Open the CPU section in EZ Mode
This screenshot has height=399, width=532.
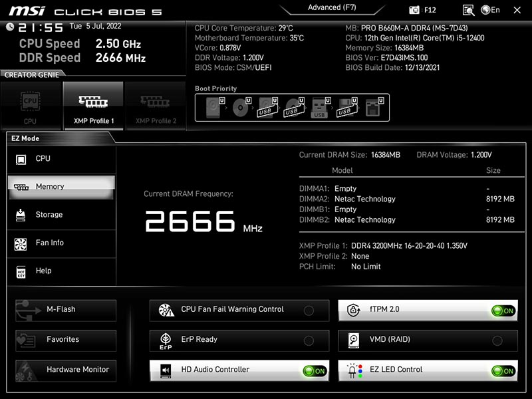(61, 159)
